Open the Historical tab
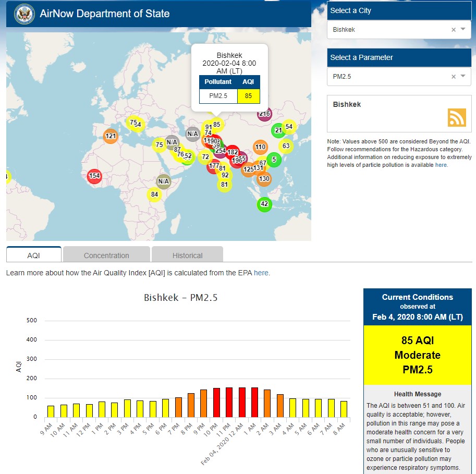Viewport: 476px width, 474px height. tap(187, 256)
